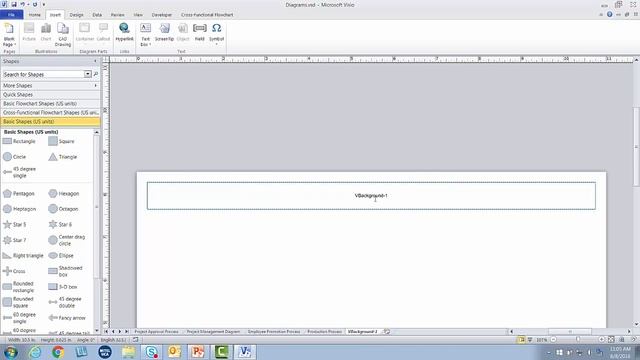Switch to the Design ribbon tab
The width and height of the screenshot is (640, 360).
pyautogui.click(x=76, y=15)
